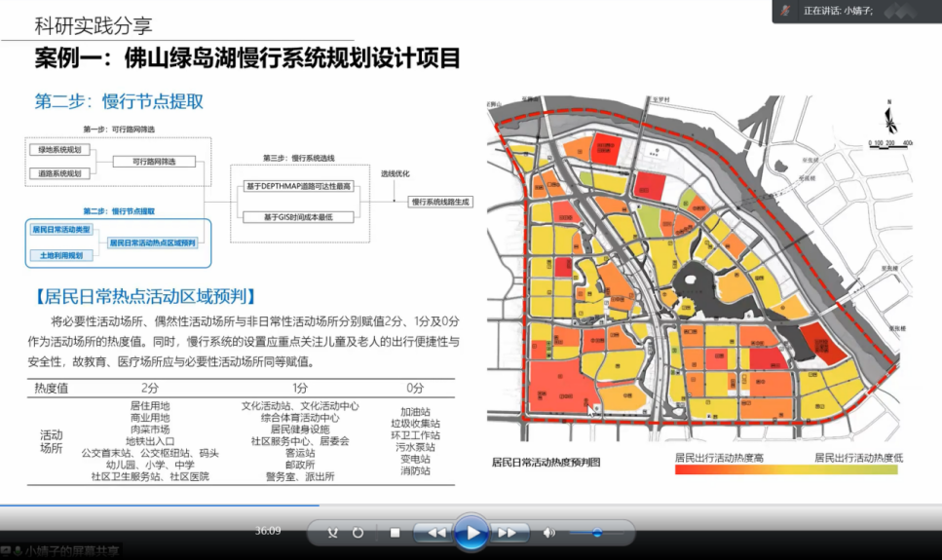The image size is (942, 560).
Task: Click the 土地利用规划 flowchart box
Action: tap(61, 255)
